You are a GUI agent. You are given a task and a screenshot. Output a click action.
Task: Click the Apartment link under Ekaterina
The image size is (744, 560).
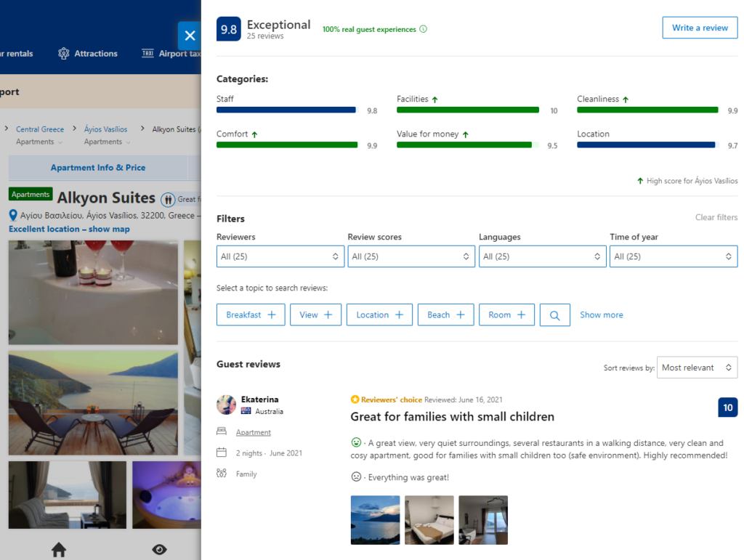pyautogui.click(x=254, y=432)
